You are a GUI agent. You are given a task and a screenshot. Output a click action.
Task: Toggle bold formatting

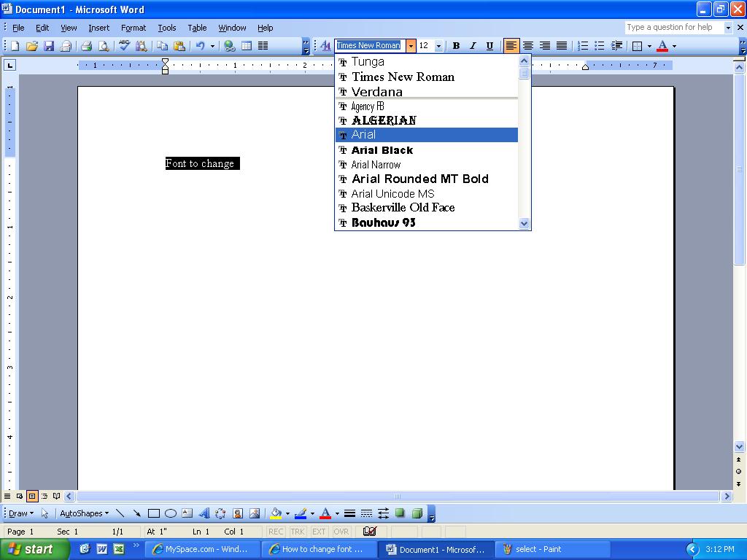coord(456,46)
